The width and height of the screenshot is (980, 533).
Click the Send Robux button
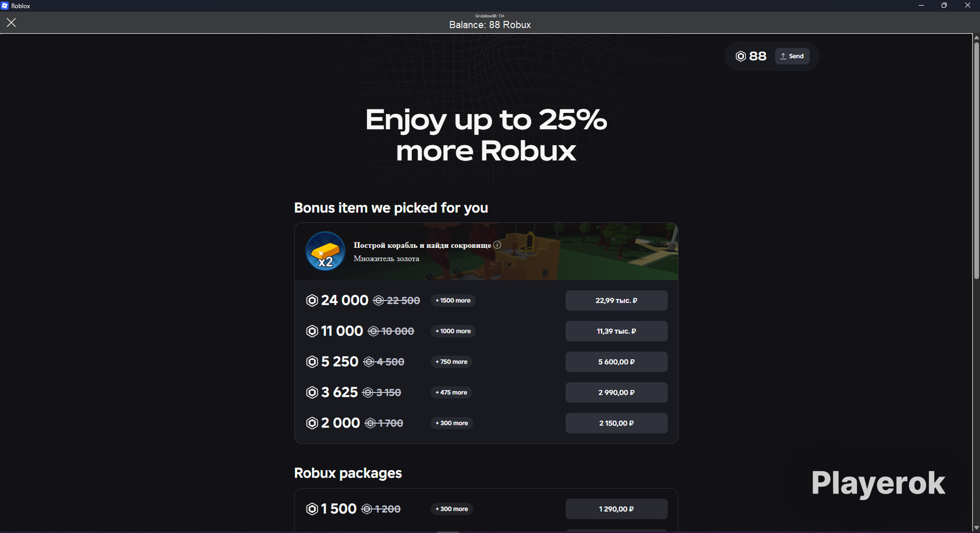click(x=792, y=56)
